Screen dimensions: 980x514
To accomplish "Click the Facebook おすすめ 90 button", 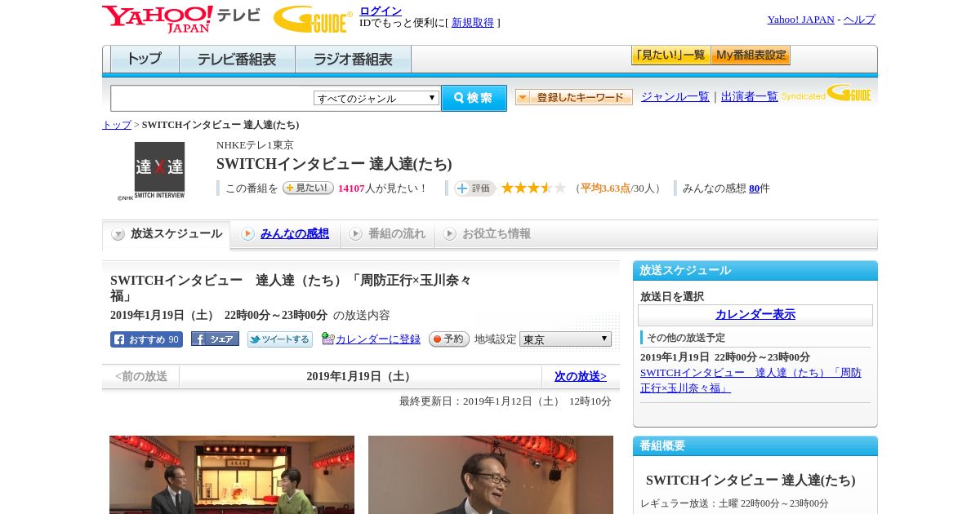I will tap(146, 339).
